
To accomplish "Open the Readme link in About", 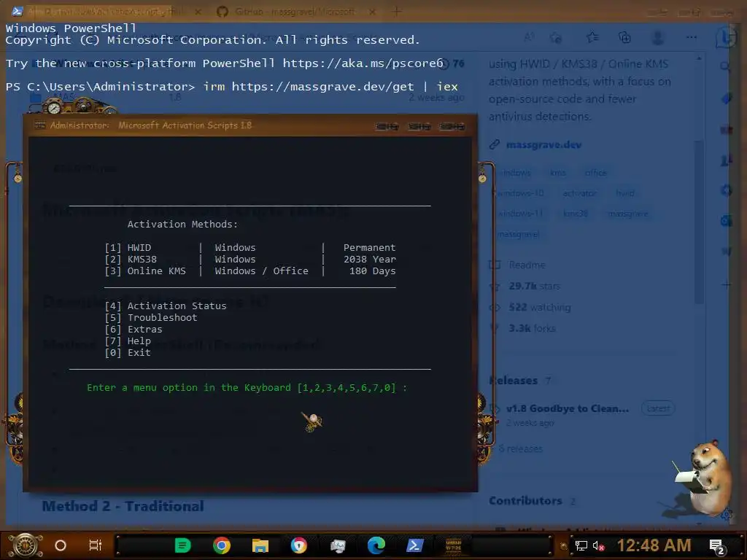I will point(527,265).
